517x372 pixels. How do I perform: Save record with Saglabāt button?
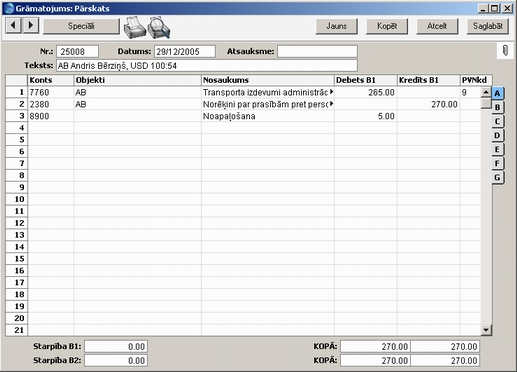click(x=488, y=26)
